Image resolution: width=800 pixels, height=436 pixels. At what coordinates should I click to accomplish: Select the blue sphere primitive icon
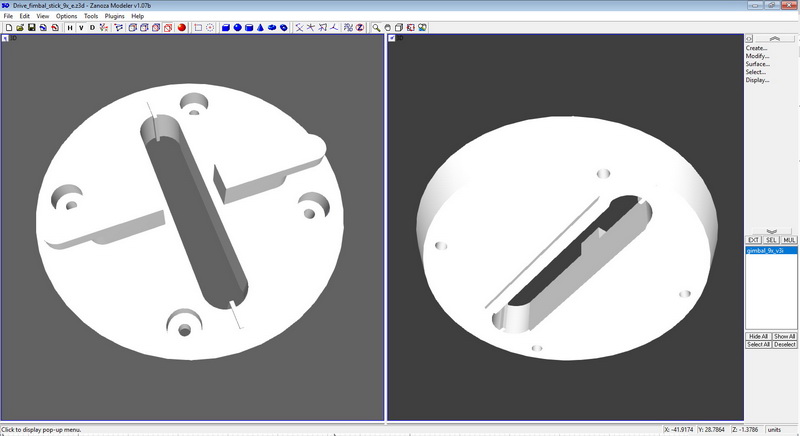237,27
